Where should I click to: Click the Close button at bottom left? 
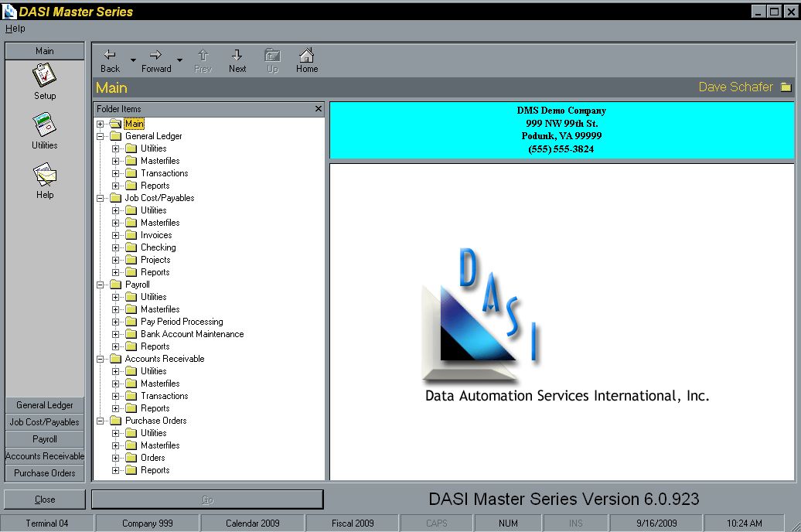pyautogui.click(x=44, y=500)
